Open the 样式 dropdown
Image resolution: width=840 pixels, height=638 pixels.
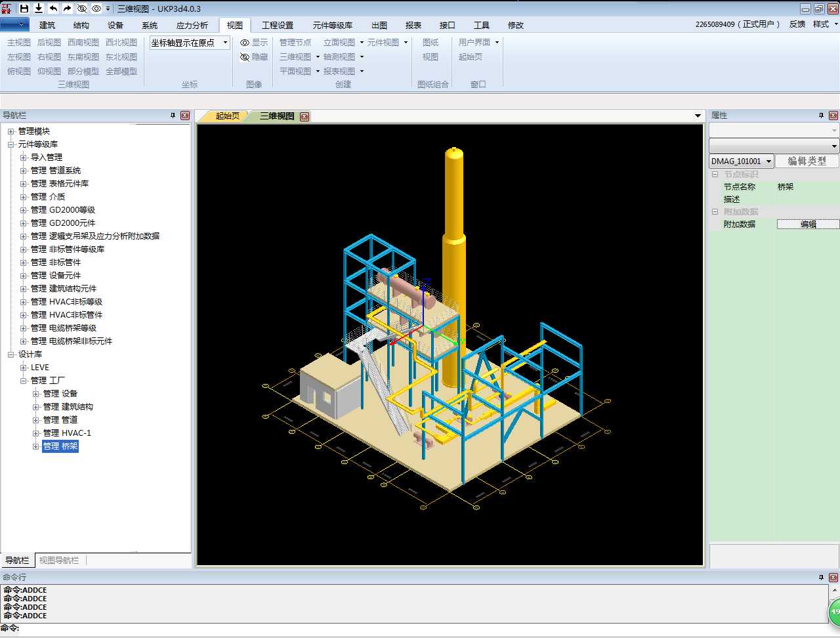pos(824,24)
